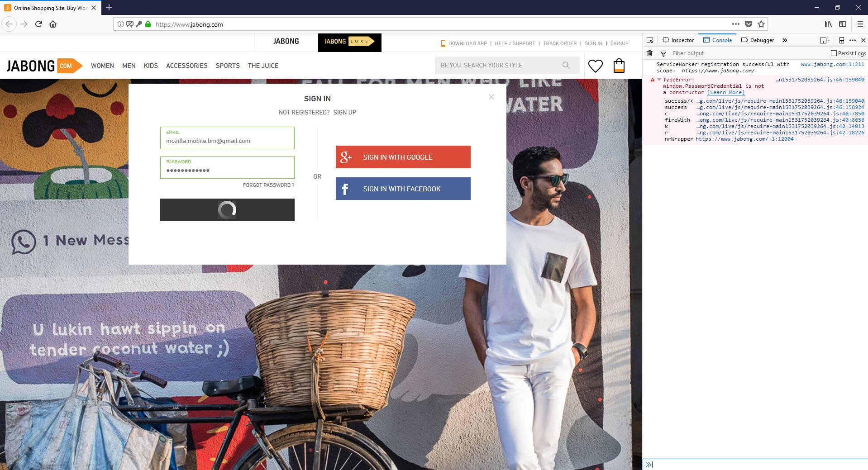This screenshot has height=470, width=868.
Task: Save the page to Pocket
Action: tap(749, 24)
